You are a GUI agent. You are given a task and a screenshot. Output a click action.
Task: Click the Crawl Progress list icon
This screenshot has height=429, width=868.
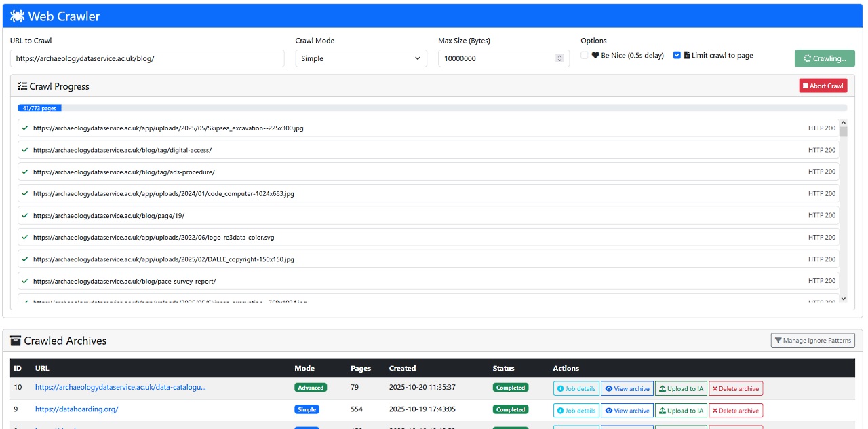tap(22, 86)
